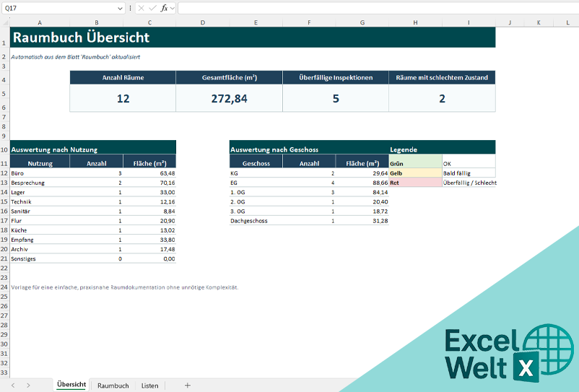The image size is (579, 392).
Task: Switch to the Listen sheet tab
Action: pyautogui.click(x=149, y=386)
